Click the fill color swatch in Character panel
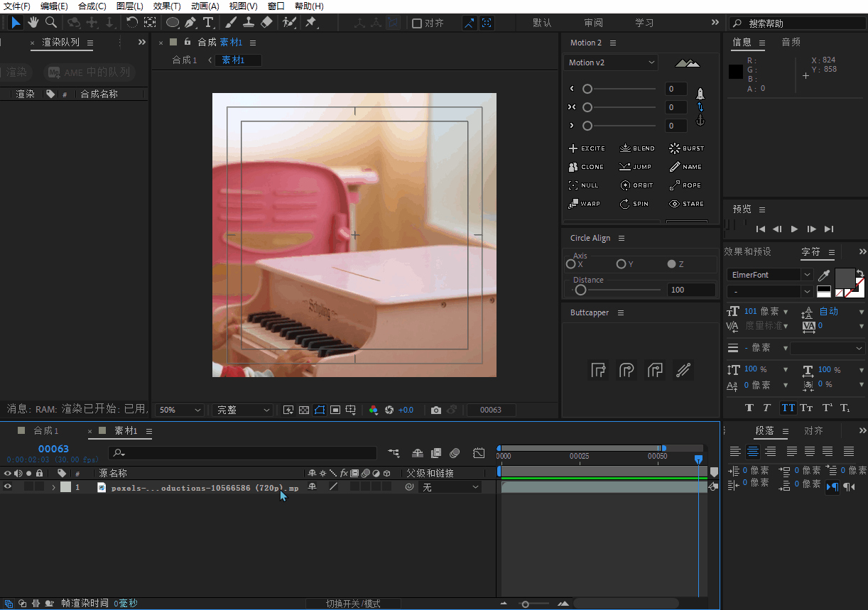 tap(845, 278)
